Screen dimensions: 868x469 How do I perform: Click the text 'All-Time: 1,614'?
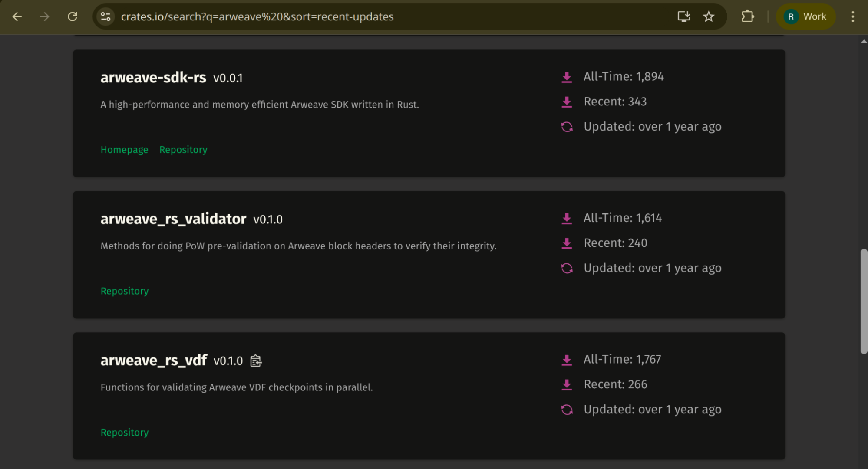tap(623, 218)
